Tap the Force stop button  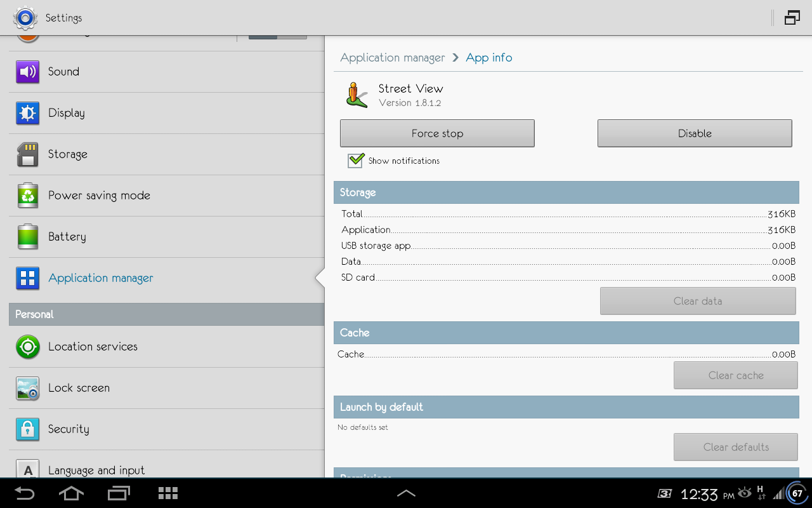437,133
